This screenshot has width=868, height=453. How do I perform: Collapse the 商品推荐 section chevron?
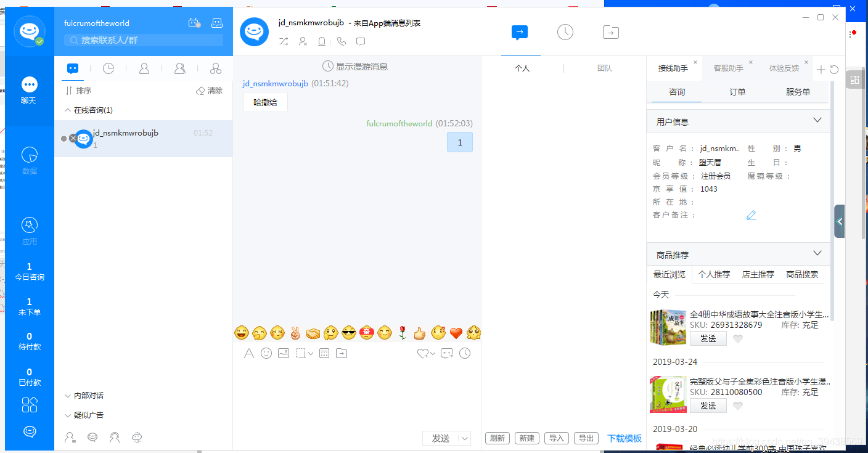[x=817, y=253]
